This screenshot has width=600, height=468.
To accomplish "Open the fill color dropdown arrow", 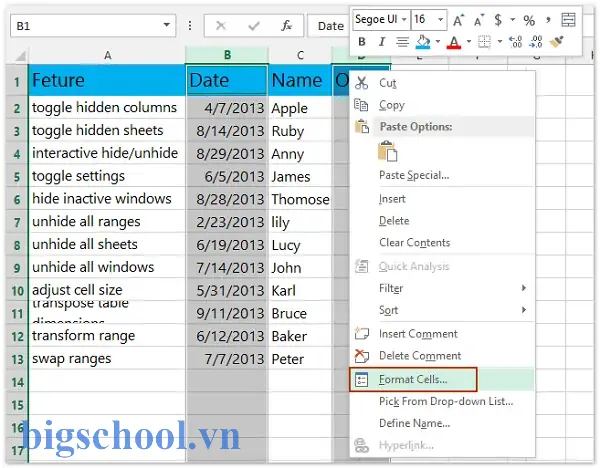I will coord(438,41).
